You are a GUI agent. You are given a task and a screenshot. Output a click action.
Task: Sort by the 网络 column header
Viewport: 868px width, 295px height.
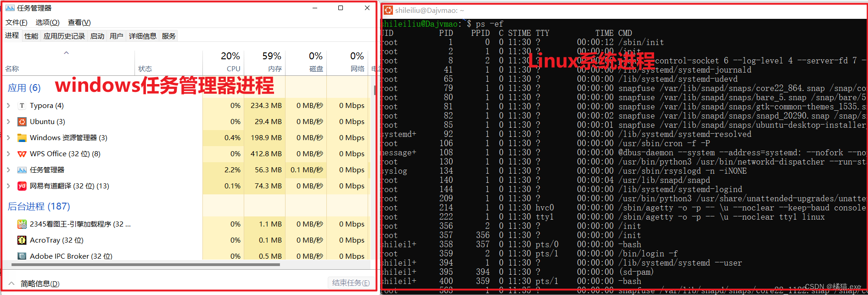click(347, 62)
